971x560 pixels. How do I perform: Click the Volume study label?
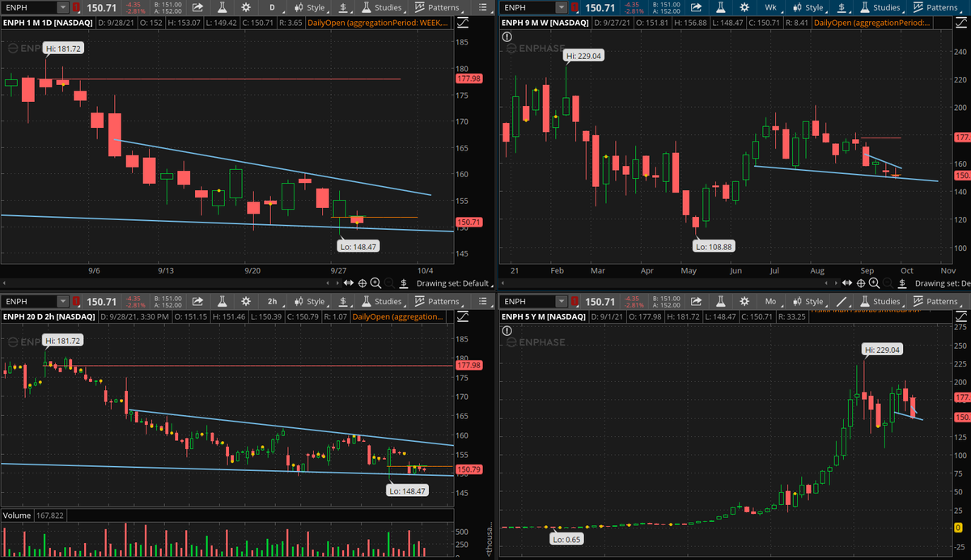coord(18,515)
